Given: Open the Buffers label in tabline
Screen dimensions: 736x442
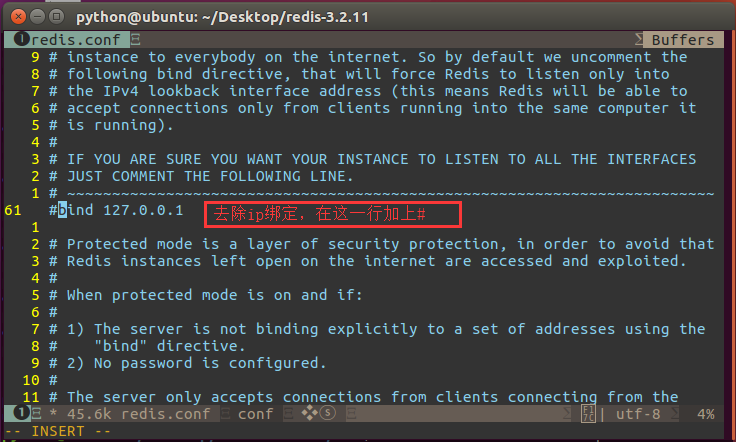Looking at the screenshot, I should point(682,40).
